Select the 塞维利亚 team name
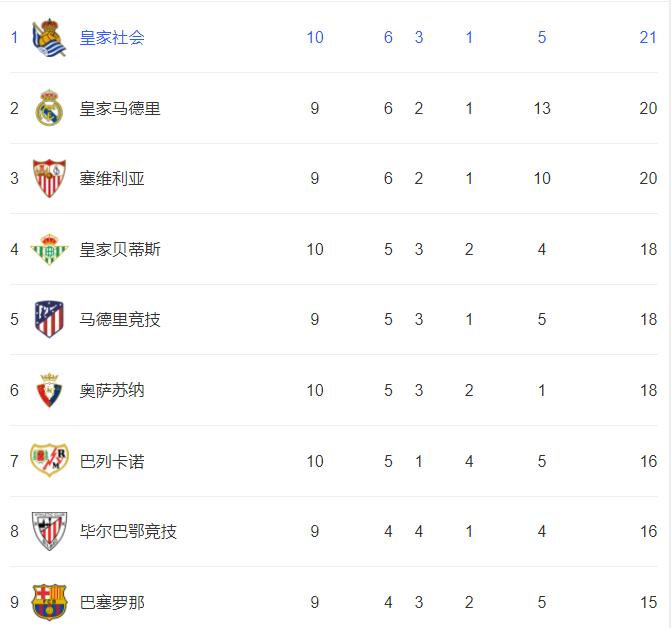The height and width of the screenshot is (628, 671). coord(112,178)
